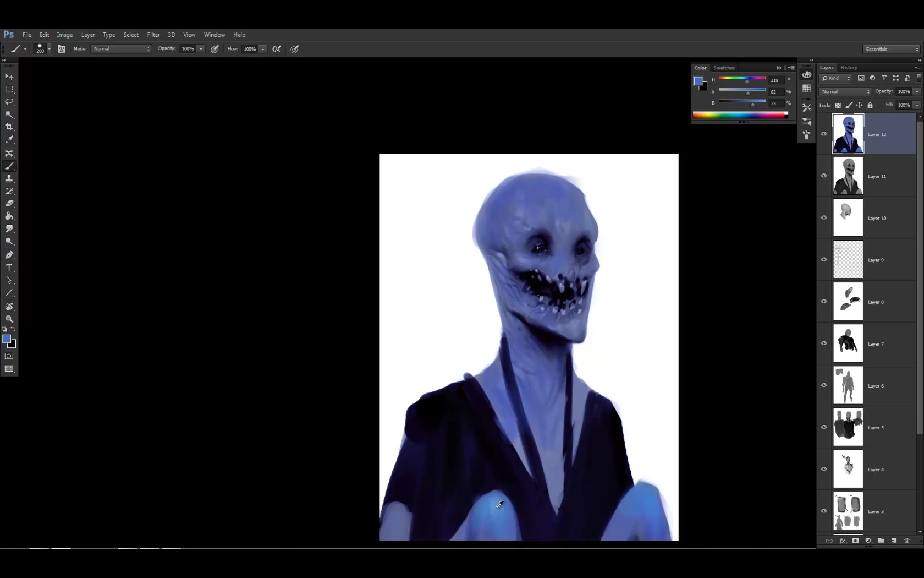Choose the History Brush tool

[9, 191]
